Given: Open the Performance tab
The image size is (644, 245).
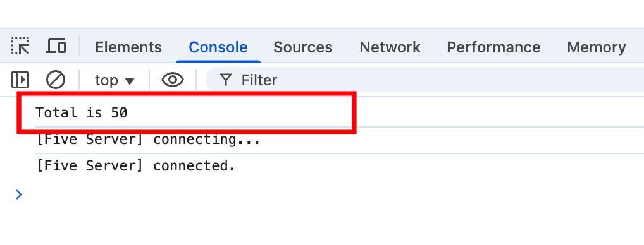Looking at the screenshot, I should 493,47.
